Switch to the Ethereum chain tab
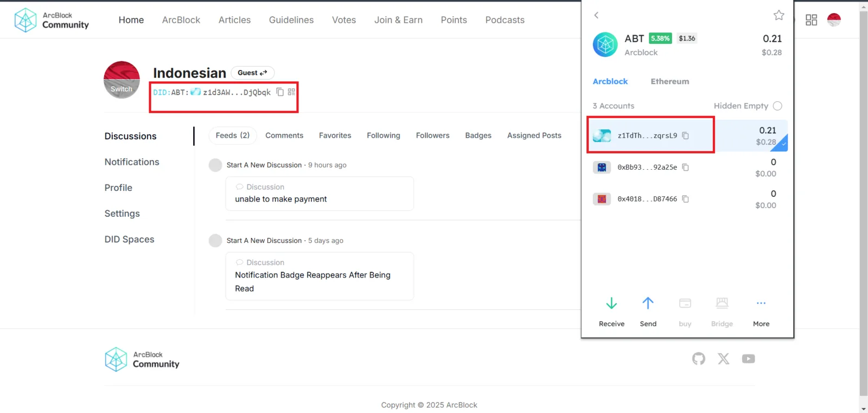Image resolution: width=868 pixels, height=413 pixels. pyautogui.click(x=670, y=81)
